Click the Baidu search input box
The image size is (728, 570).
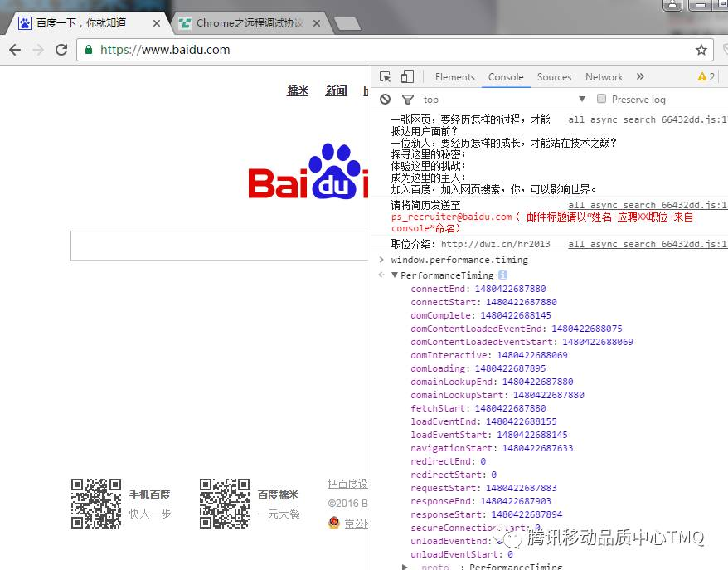coord(220,246)
